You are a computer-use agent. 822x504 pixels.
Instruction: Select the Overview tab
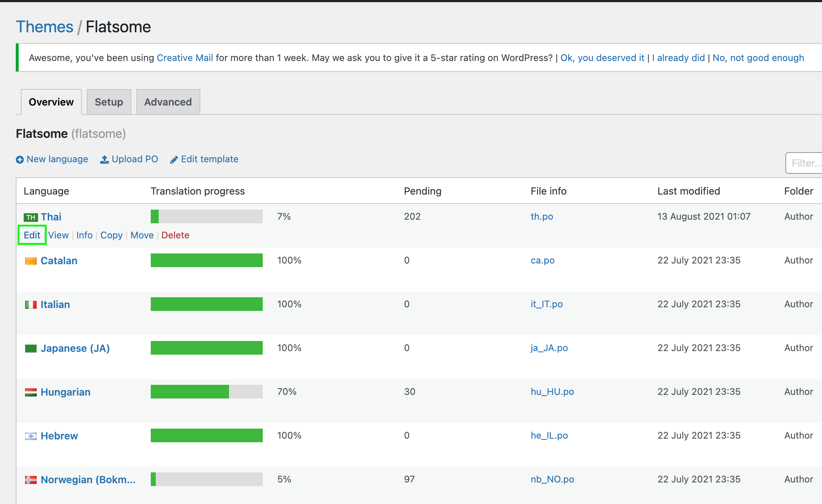pyautogui.click(x=51, y=102)
